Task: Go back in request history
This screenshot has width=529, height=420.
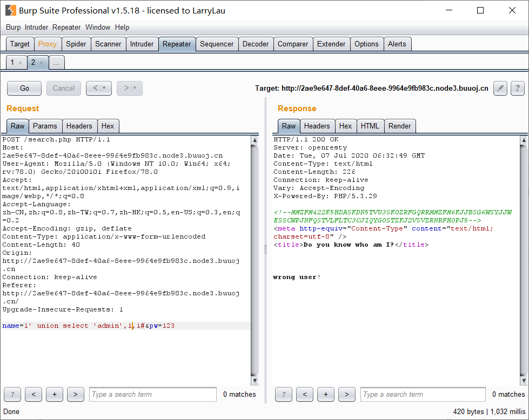Action: point(99,89)
